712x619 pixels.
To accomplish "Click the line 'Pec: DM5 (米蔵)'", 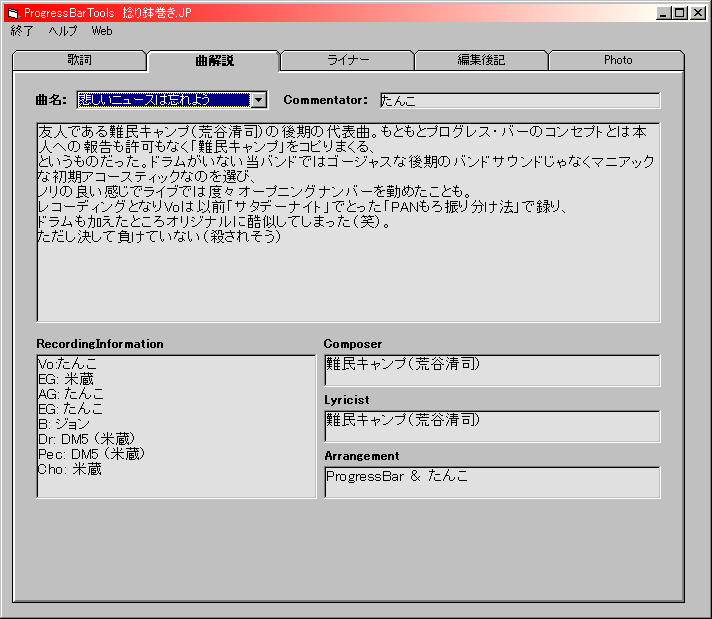I will (x=91, y=454).
